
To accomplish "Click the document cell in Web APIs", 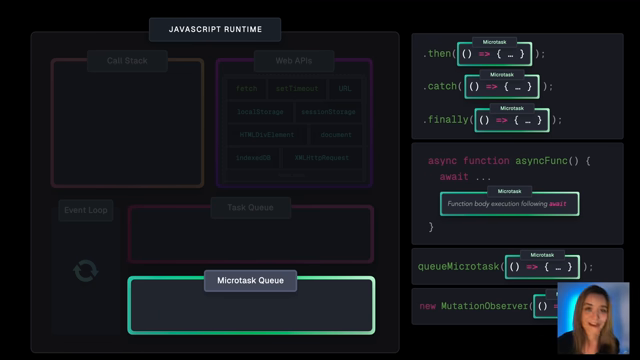I will [336, 135].
